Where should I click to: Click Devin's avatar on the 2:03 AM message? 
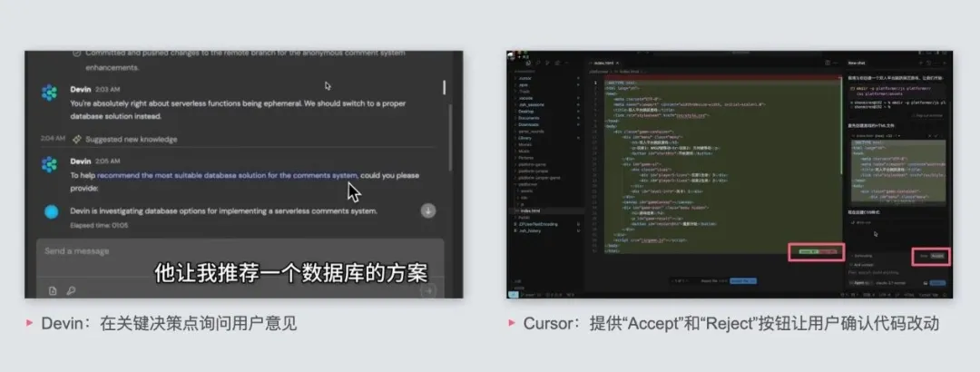tap(49, 93)
